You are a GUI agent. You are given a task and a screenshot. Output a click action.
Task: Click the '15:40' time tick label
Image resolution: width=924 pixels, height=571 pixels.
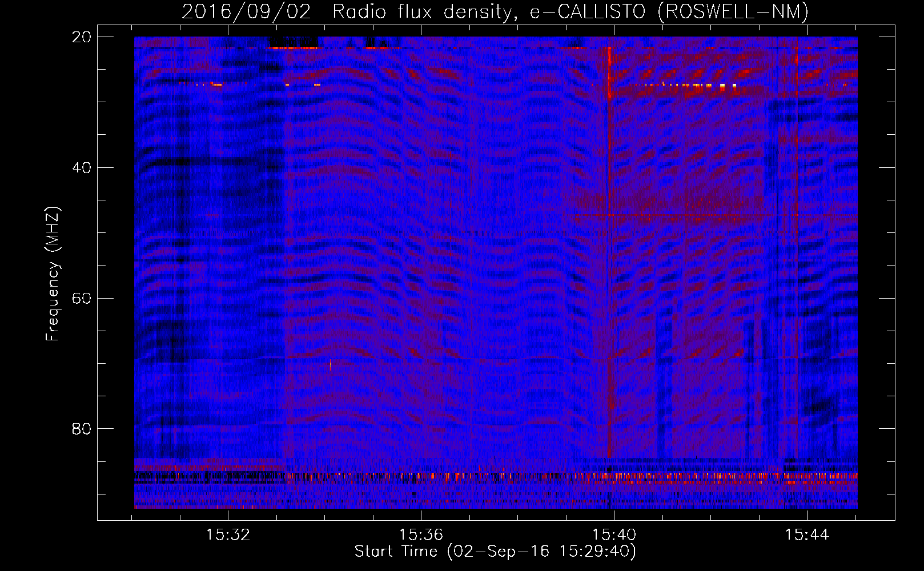pos(614,534)
